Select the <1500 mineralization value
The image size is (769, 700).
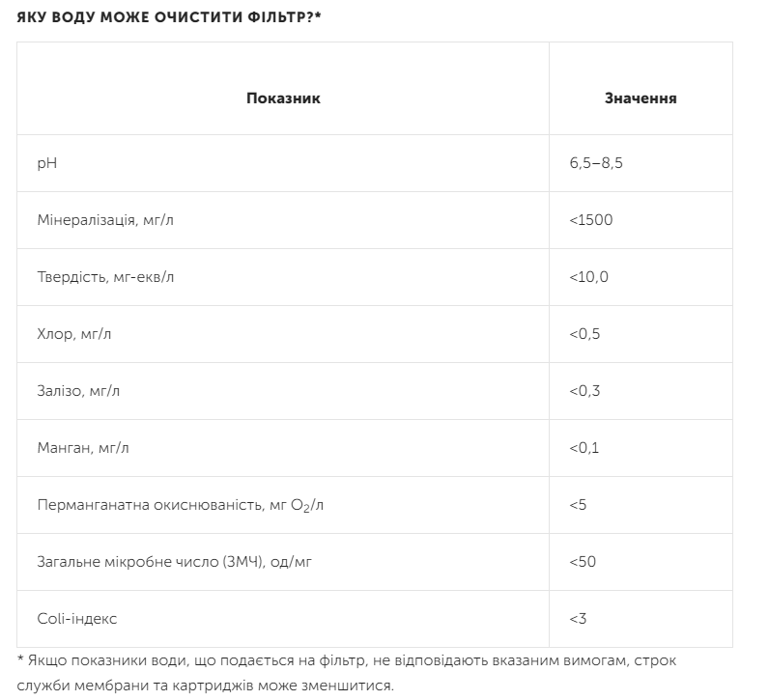click(x=591, y=220)
